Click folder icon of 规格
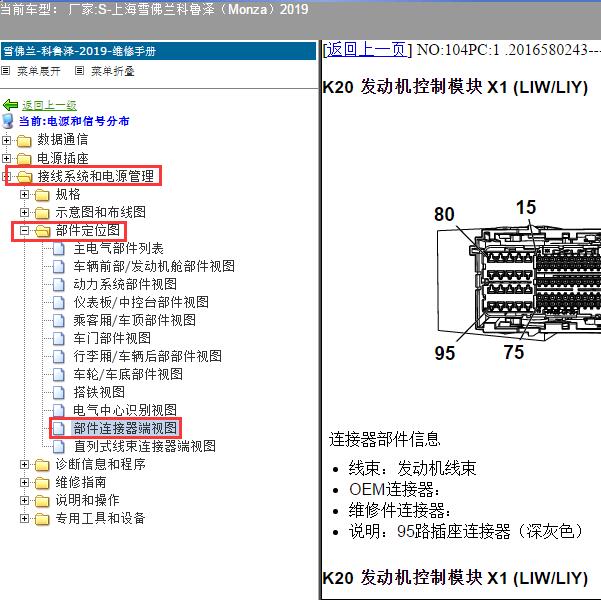The width and height of the screenshot is (601, 600). [42, 195]
